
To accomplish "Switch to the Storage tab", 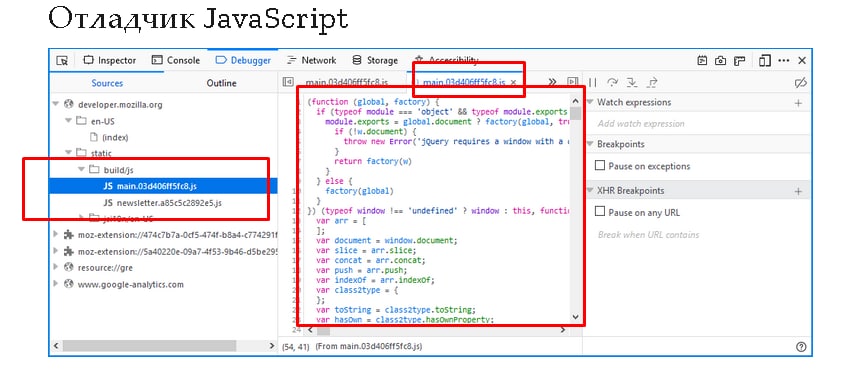I will click(375, 61).
